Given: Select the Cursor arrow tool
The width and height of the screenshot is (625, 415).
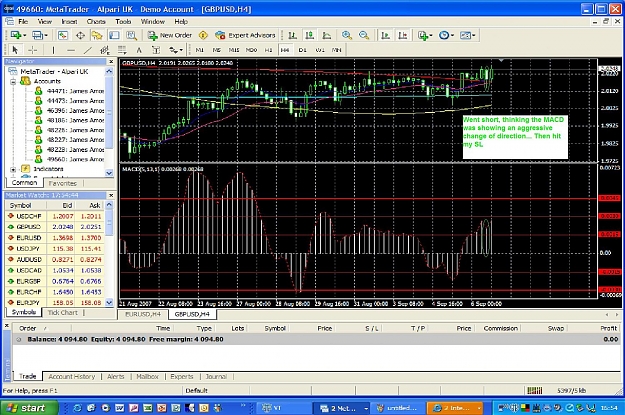Looking at the screenshot, I should point(15,50).
